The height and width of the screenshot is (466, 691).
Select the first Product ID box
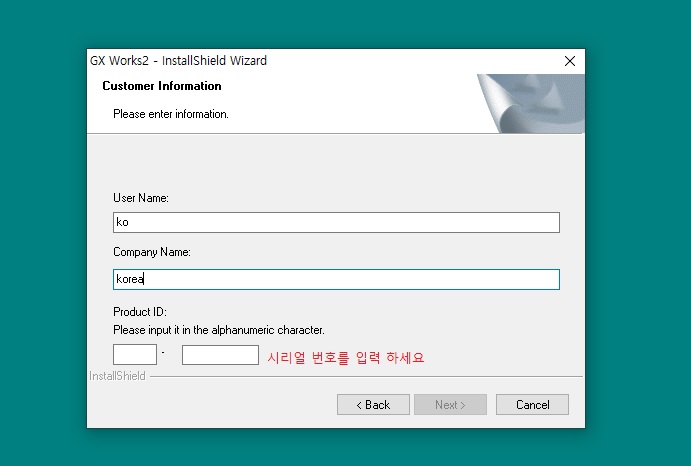tap(135, 354)
